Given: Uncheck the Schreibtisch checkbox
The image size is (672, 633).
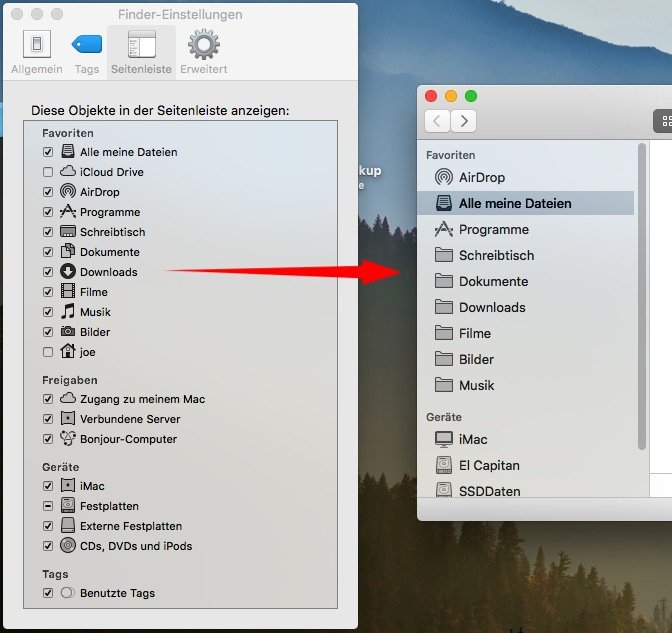Looking at the screenshot, I should [48, 232].
